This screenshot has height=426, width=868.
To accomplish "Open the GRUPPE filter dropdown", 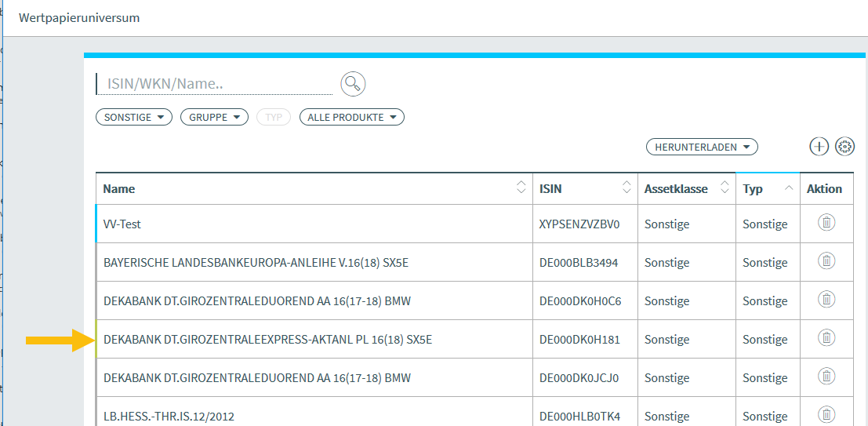I will coord(214,117).
